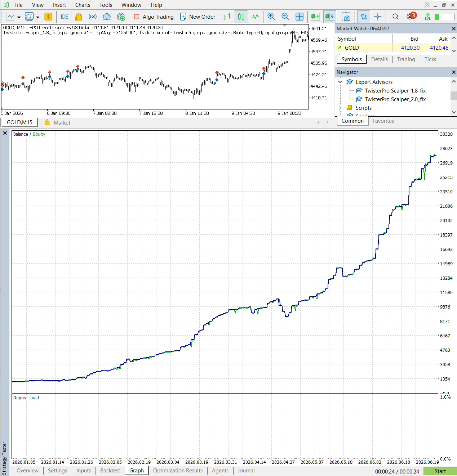Open the tester Agents tab
The width and height of the screenshot is (457, 476).
pyautogui.click(x=220, y=471)
